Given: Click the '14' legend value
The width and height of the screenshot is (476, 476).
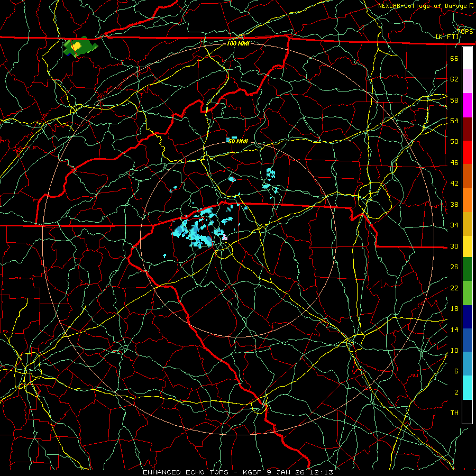Looking at the screenshot, I should point(454,329).
